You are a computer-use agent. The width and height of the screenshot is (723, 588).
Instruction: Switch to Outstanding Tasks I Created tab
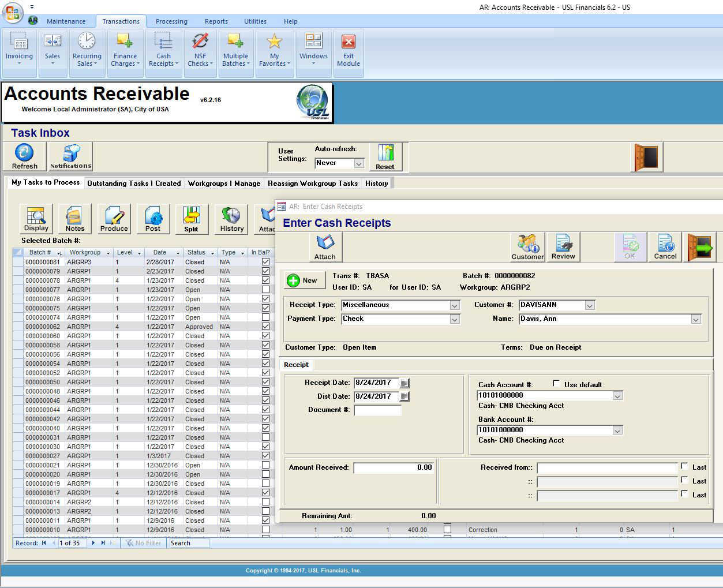click(x=134, y=183)
